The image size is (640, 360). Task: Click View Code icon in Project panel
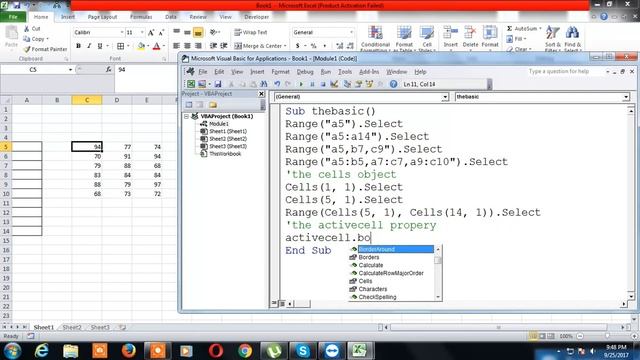(x=189, y=105)
